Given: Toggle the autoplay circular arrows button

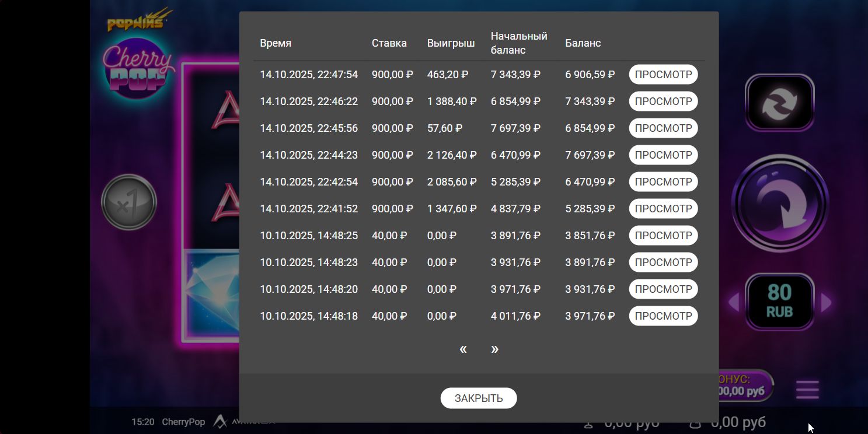Looking at the screenshot, I should pyautogui.click(x=779, y=103).
